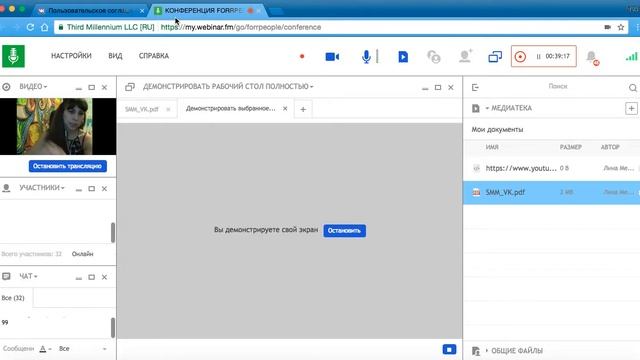Click the small red recording dot indicator
The image size is (640, 360).
302,56
